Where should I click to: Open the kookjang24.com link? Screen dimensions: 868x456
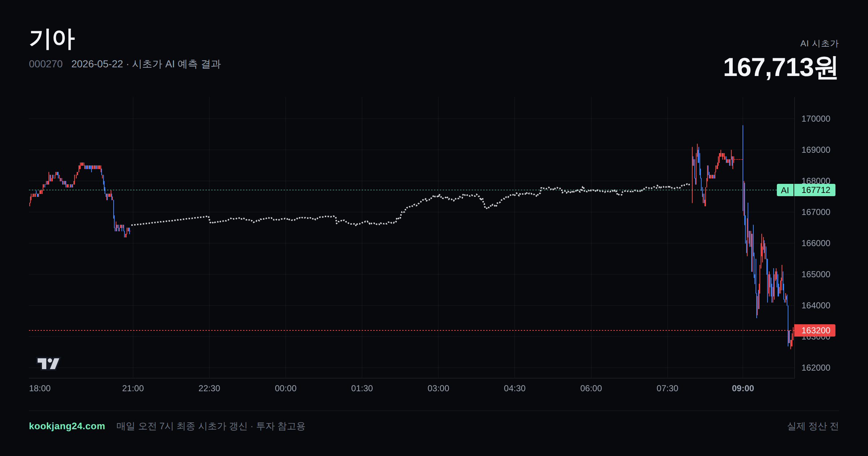[67, 426]
